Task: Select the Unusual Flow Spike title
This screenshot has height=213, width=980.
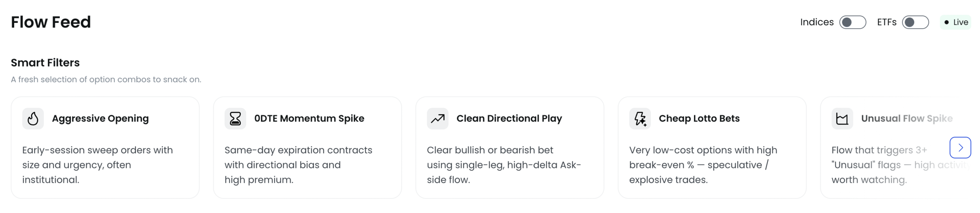Action: 906,119
